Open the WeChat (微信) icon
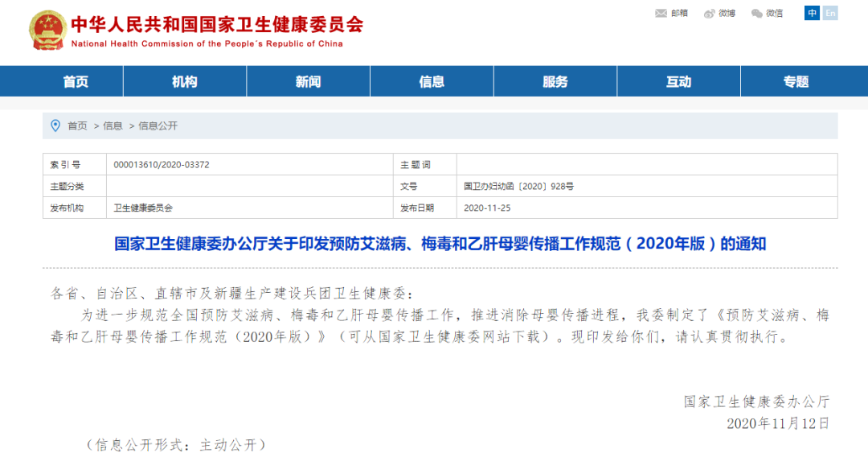 [757, 13]
